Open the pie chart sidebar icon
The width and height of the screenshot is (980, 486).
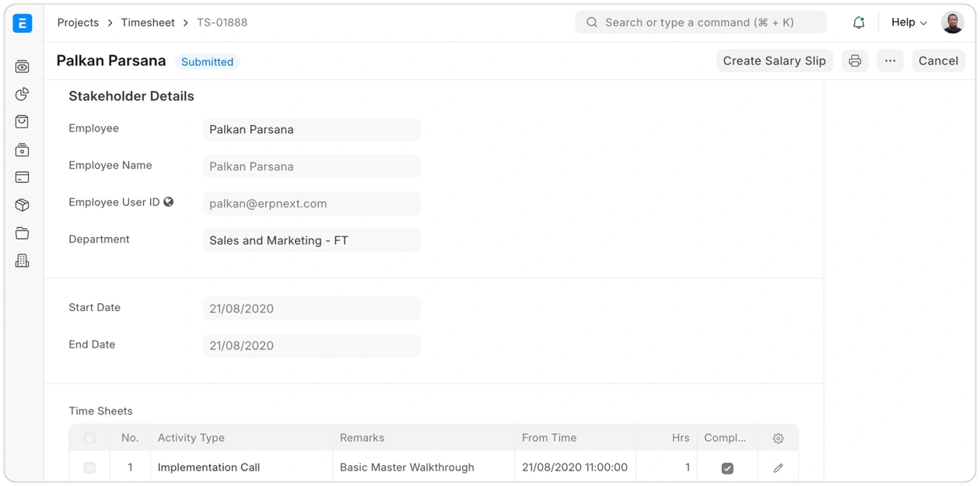[x=23, y=94]
